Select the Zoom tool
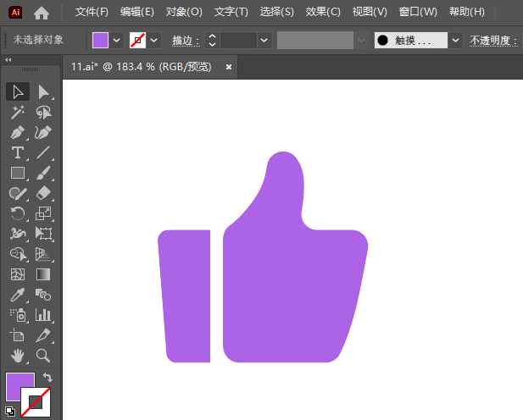Screen dimensions: 523x420 (43, 356)
